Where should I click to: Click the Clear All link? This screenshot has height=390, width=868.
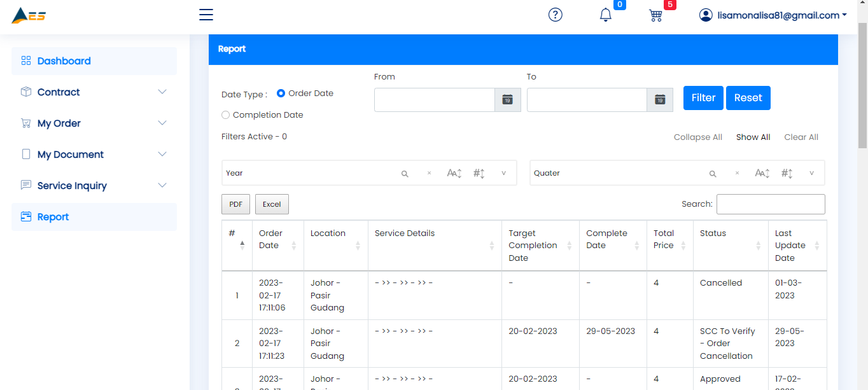point(801,137)
